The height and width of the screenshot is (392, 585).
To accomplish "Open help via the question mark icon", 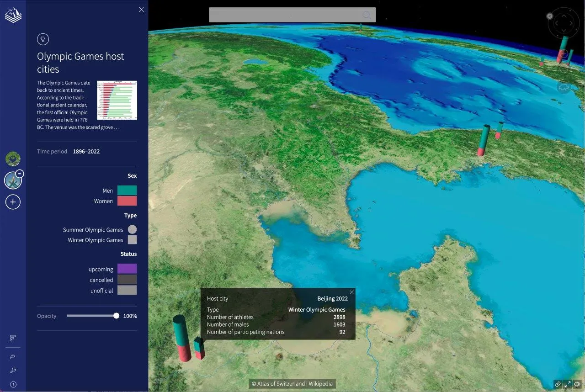I will tap(12, 384).
